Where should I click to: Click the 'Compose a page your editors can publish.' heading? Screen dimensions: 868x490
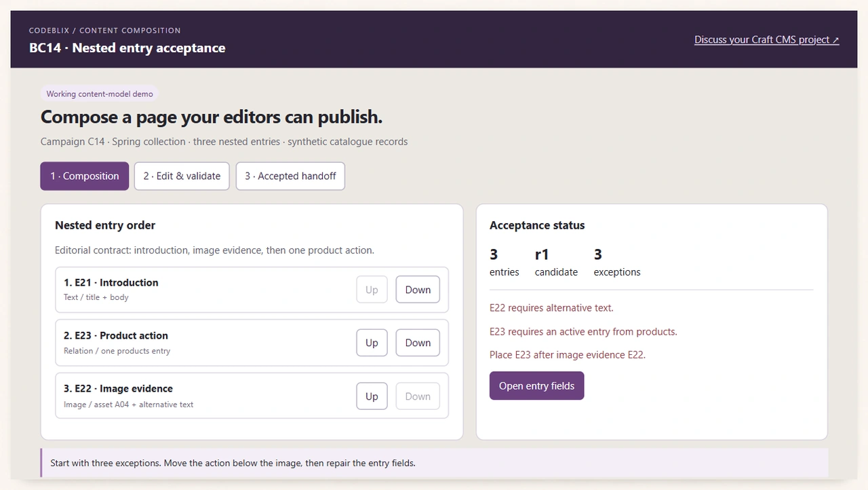[212, 117]
